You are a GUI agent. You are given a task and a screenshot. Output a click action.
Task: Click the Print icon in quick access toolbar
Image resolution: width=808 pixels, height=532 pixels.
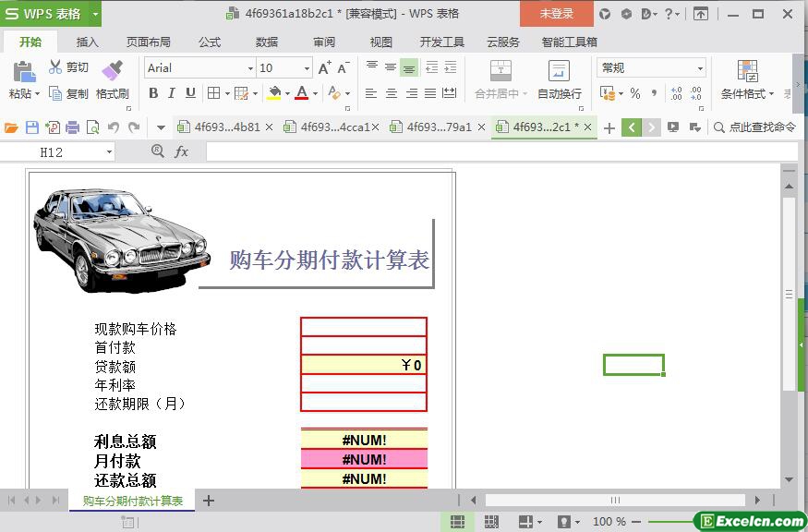(x=72, y=127)
